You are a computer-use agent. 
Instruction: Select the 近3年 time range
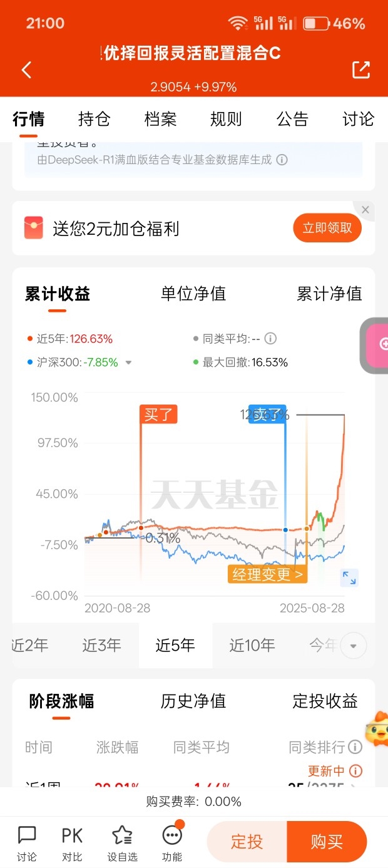click(x=101, y=646)
